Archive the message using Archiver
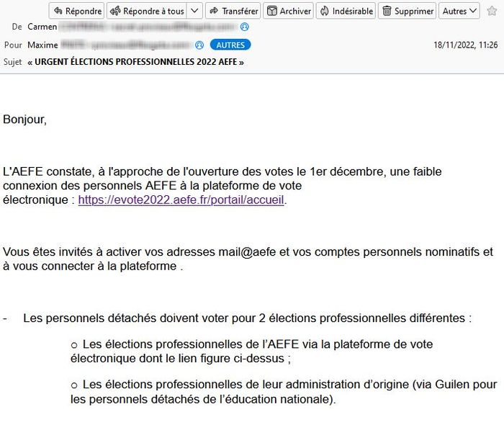The width and height of the screenshot is (504, 425). [x=288, y=11]
